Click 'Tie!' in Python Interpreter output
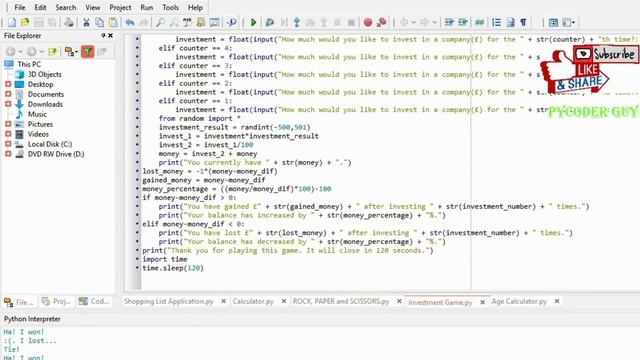The image size is (640, 360). pyautogui.click(x=11, y=349)
